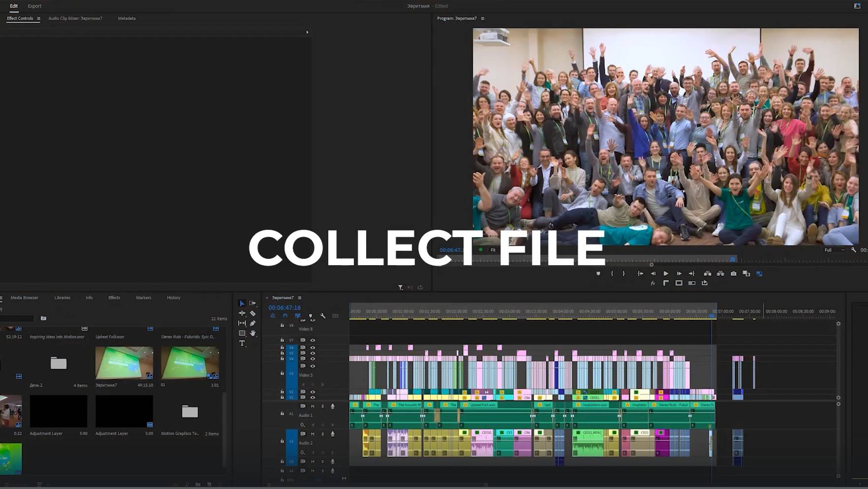868x489 pixels.
Task: Click the Safe Margins button
Action: (679, 283)
